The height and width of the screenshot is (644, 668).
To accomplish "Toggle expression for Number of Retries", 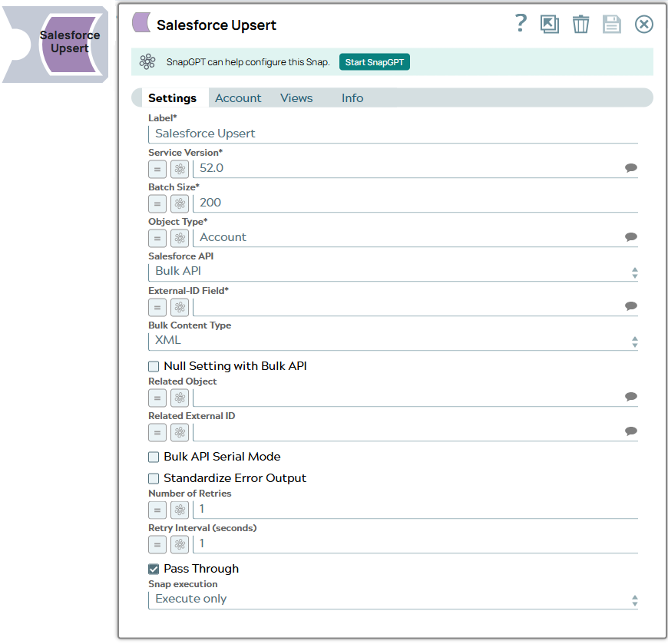I will 157,510.
